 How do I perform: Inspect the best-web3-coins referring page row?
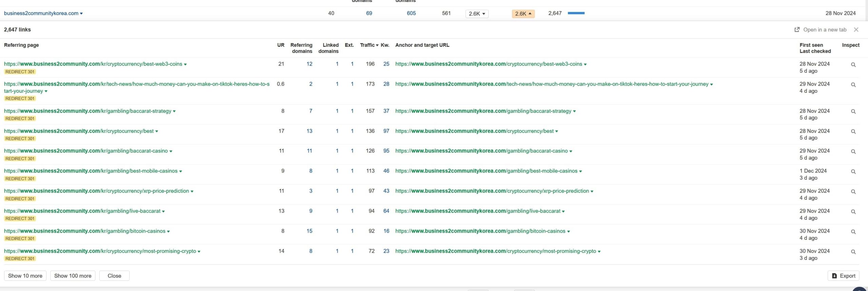(853, 65)
